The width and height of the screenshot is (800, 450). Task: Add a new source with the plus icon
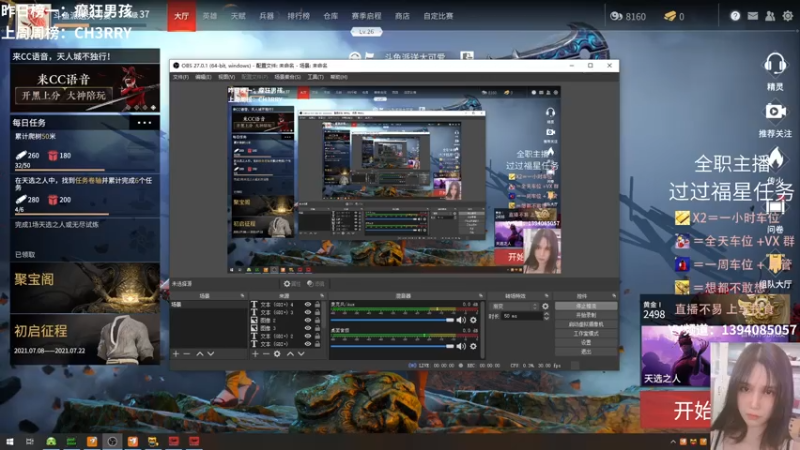click(x=255, y=354)
